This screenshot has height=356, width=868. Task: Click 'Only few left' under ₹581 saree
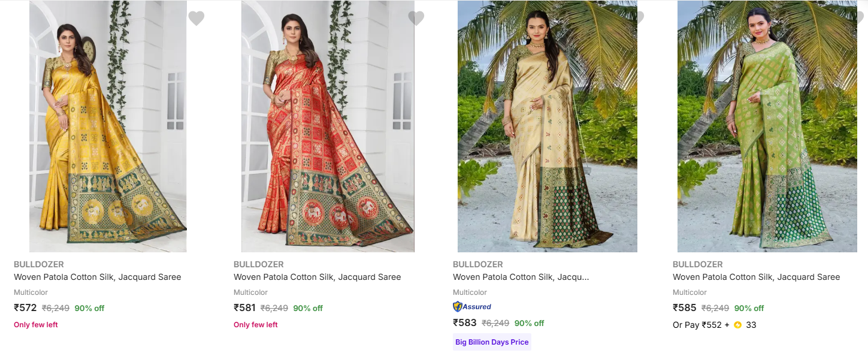coord(256,325)
